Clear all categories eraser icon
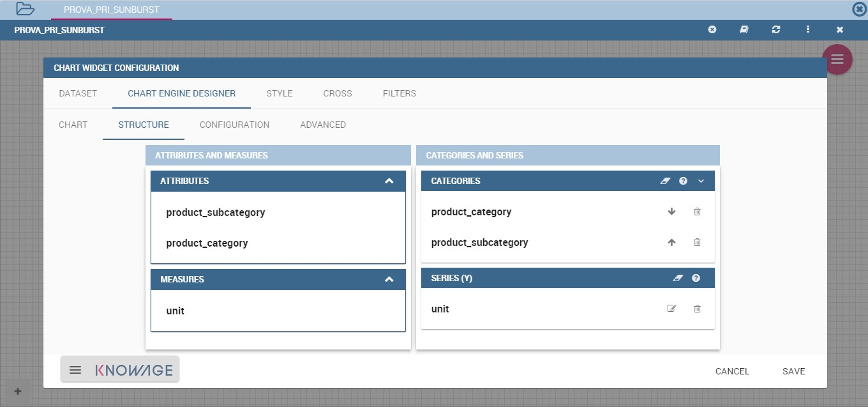This screenshot has height=407, width=868. click(x=665, y=181)
